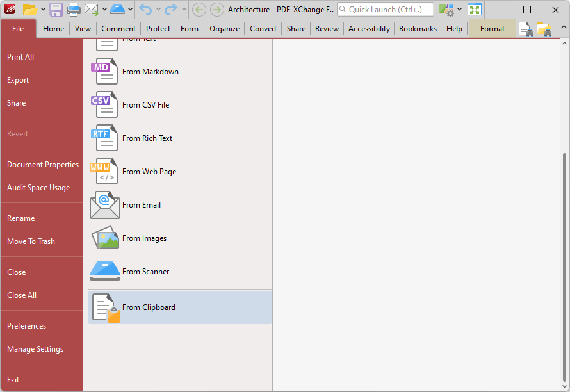Click the From Images picture icon
Viewport: 570px width, 392px height.
click(105, 238)
